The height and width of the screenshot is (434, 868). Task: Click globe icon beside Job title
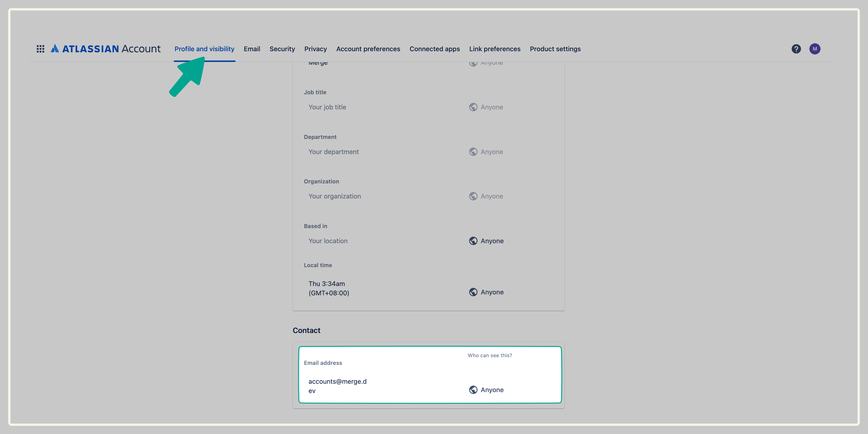pos(473,107)
